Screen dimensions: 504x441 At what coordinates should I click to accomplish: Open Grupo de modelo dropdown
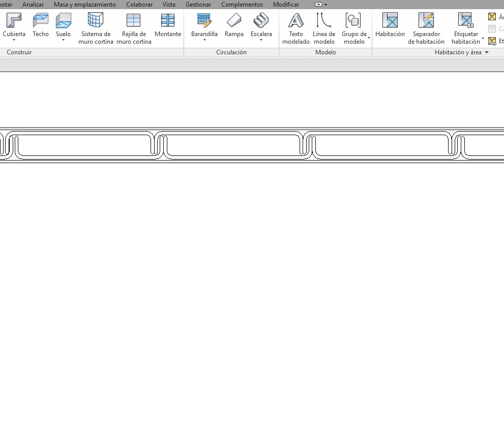(x=368, y=39)
